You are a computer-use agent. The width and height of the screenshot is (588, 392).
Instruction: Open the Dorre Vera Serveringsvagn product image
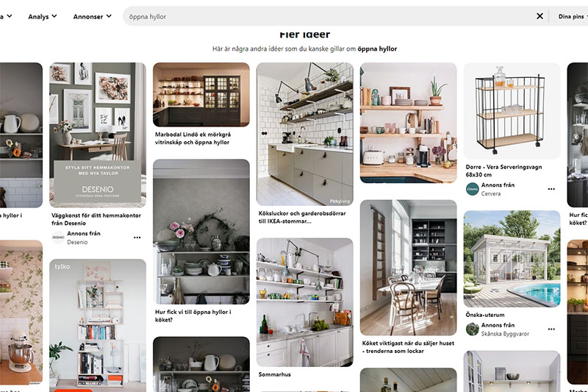coord(512,111)
